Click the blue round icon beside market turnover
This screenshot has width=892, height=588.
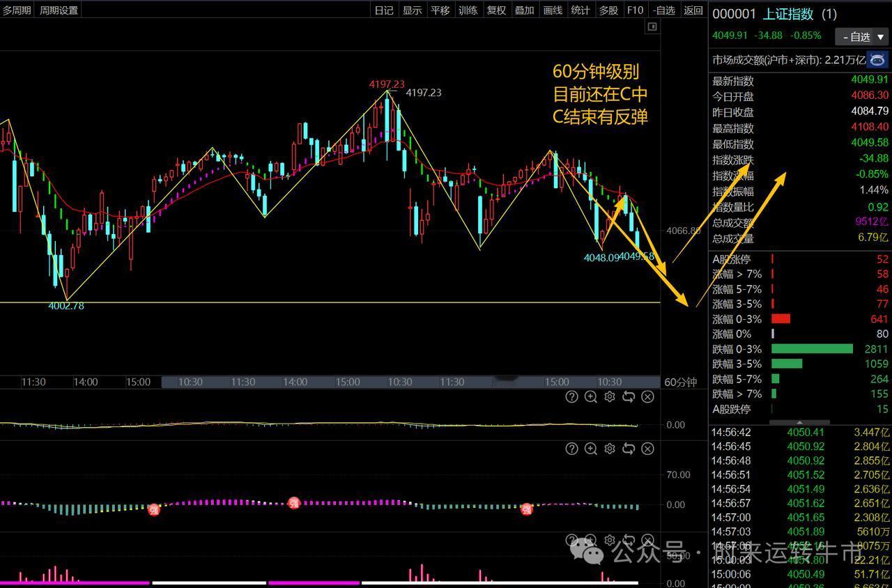[x=877, y=59]
